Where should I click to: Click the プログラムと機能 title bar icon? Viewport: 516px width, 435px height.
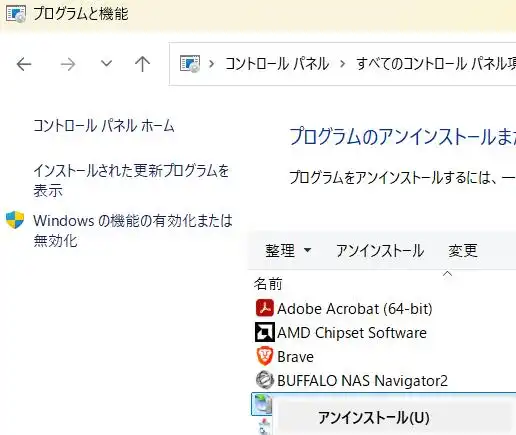16,14
